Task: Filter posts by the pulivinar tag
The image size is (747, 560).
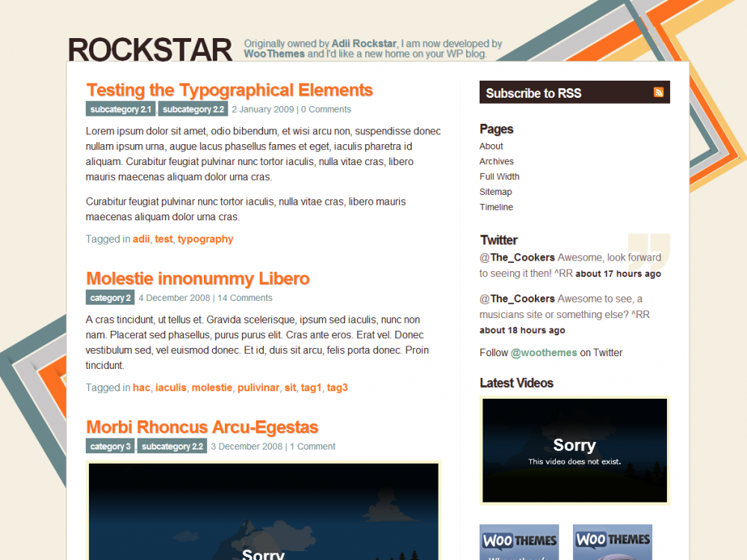Action: click(258, 388)
